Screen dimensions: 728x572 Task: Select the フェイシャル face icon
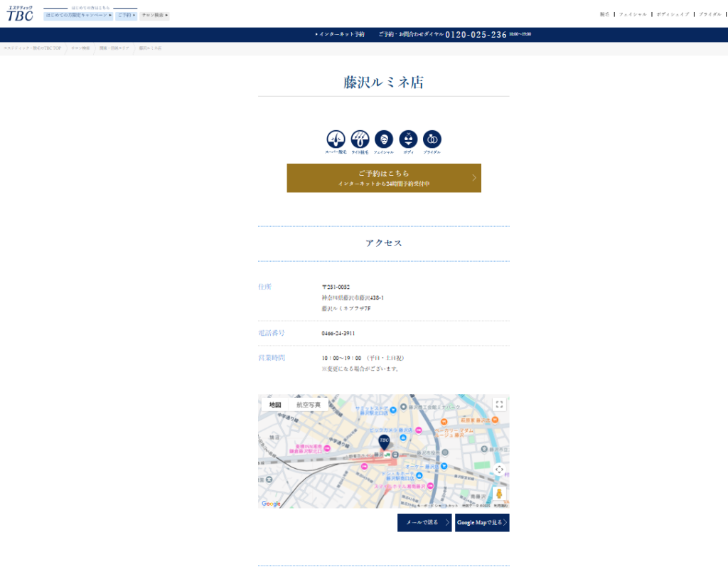pos(384,139)
